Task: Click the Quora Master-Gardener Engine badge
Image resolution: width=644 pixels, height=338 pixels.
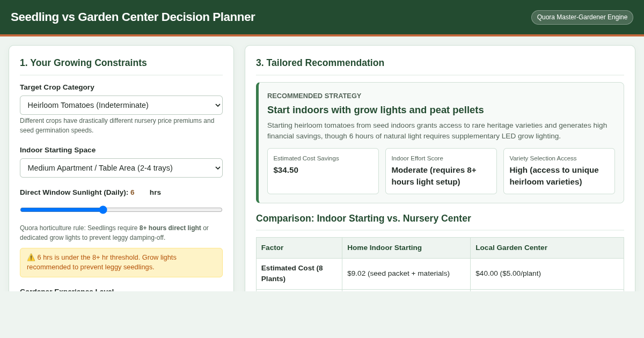Action: 582,17
